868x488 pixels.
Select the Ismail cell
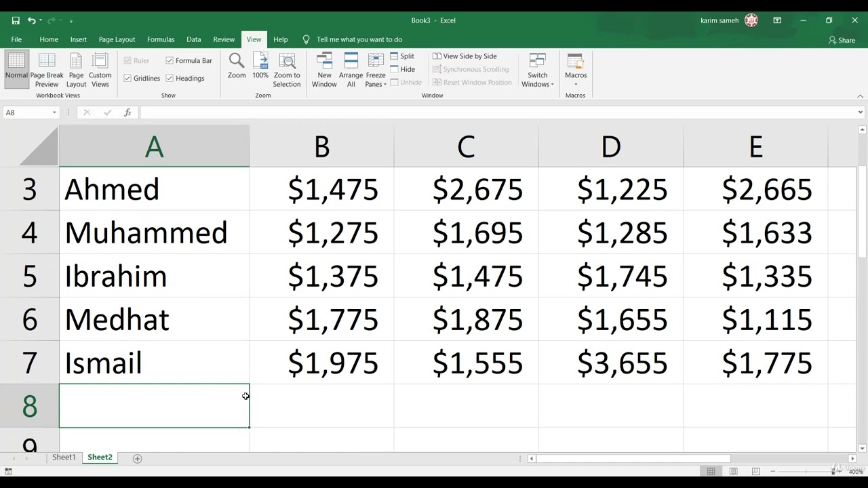[x=154, y=363]
